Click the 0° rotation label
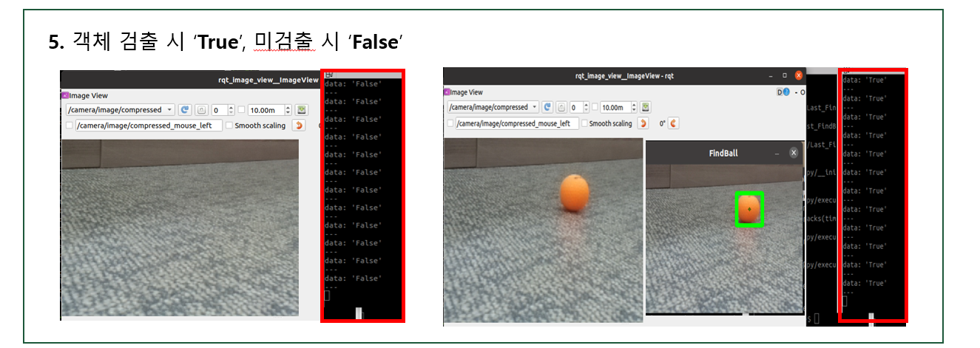This screenshot has width=980, height=348. coord(662,123)
